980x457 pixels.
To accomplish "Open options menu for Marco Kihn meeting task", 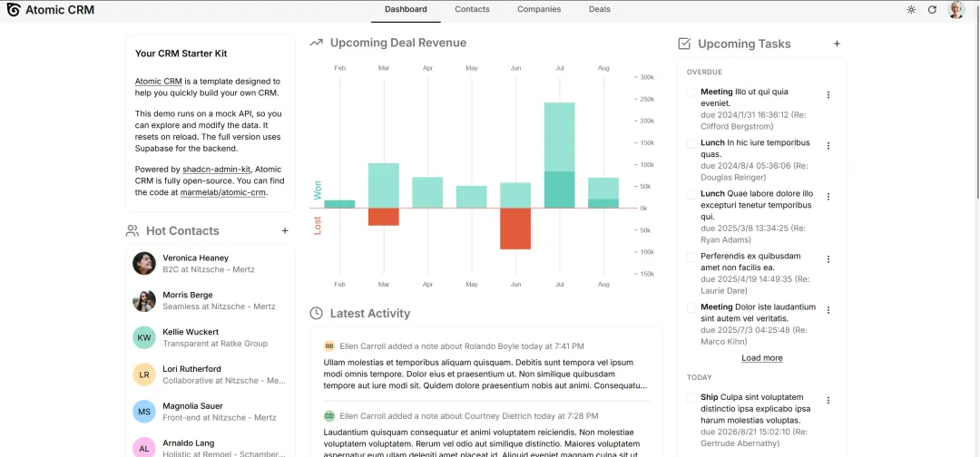I will click(x=828, y=310).
